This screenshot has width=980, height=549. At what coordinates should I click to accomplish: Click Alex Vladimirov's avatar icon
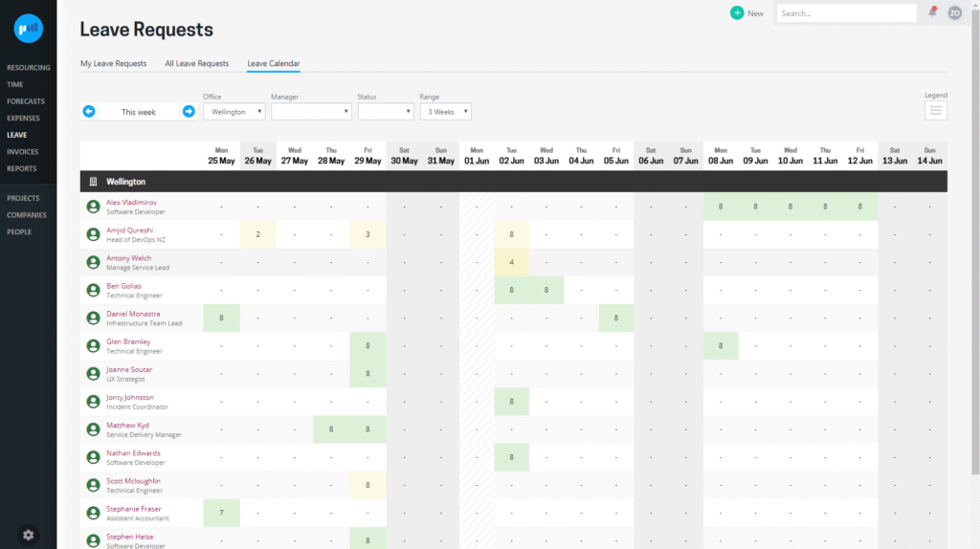pos(93,207)
